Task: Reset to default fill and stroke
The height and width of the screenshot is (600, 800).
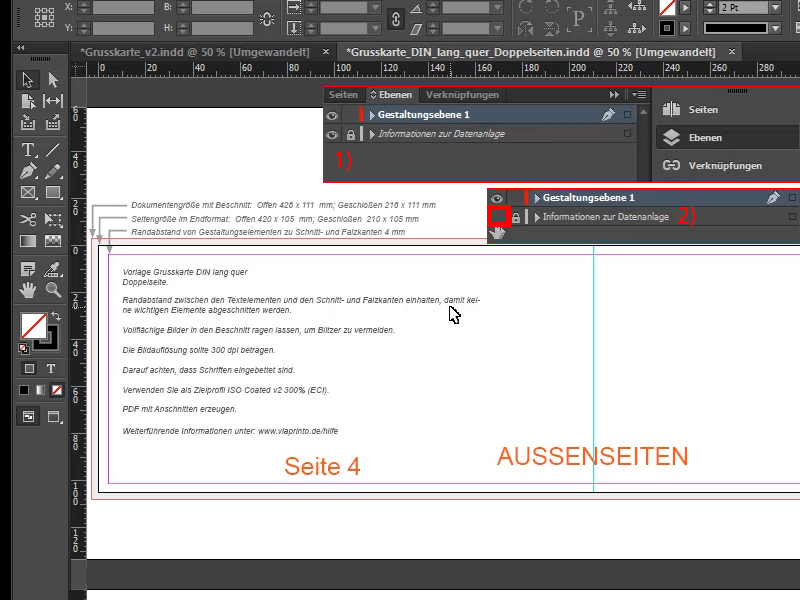Action: click(x=23, y=349)
